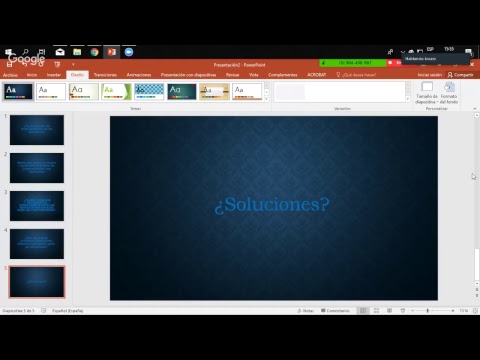Select slide 4 thumbnail
This screenshot has width=480, height=360.
(37, 244)
